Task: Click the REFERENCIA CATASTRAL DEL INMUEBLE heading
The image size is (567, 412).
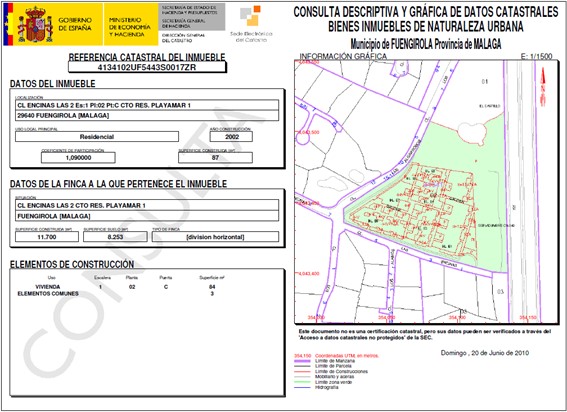Action: coord(147,57)
